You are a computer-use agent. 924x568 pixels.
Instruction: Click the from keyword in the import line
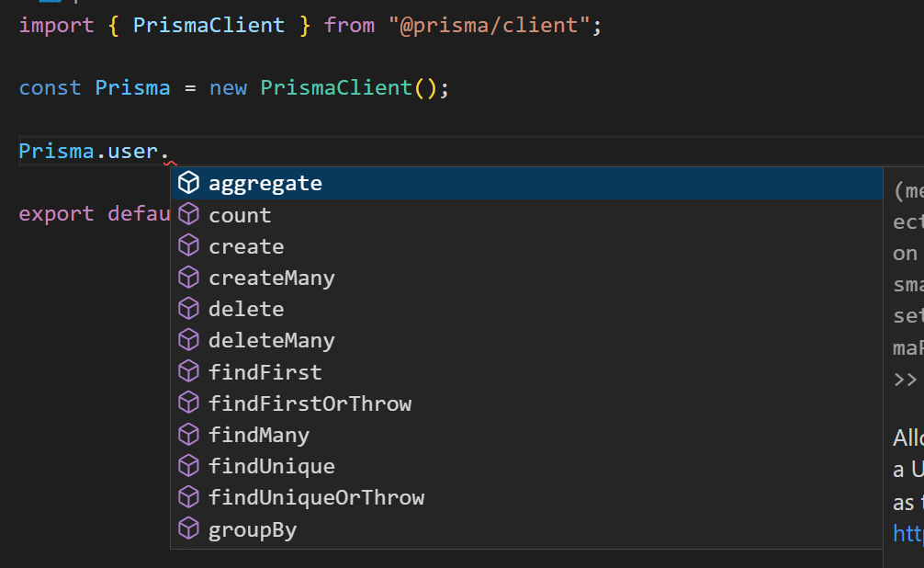[349, 26]
